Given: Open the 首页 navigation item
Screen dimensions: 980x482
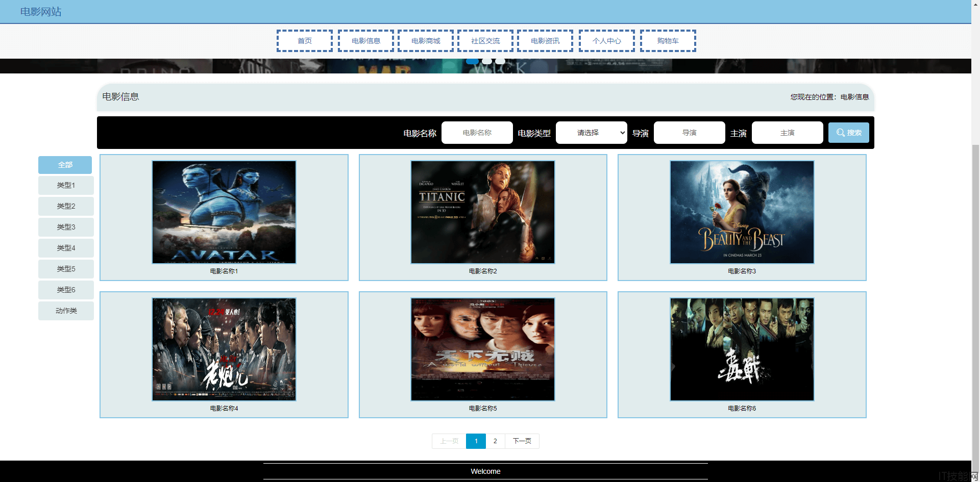Looking at the screenshot, I should tap(305, 41).
